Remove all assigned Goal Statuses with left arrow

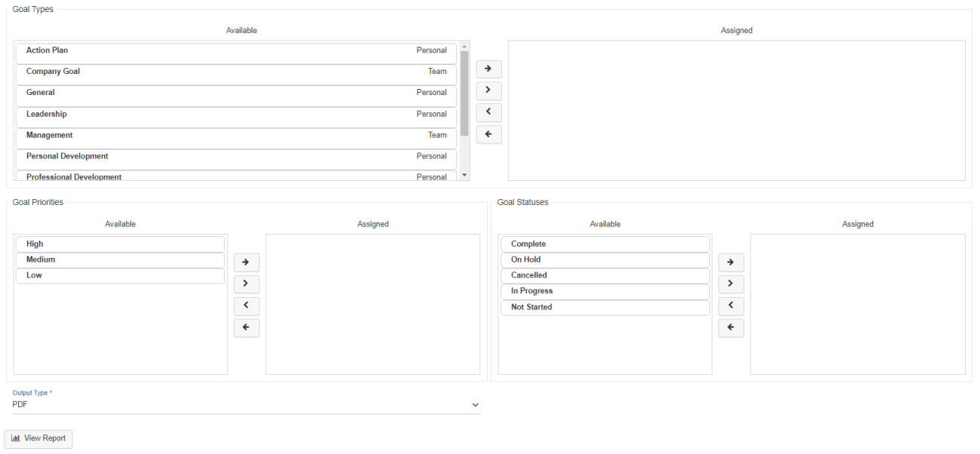point(730,328)
